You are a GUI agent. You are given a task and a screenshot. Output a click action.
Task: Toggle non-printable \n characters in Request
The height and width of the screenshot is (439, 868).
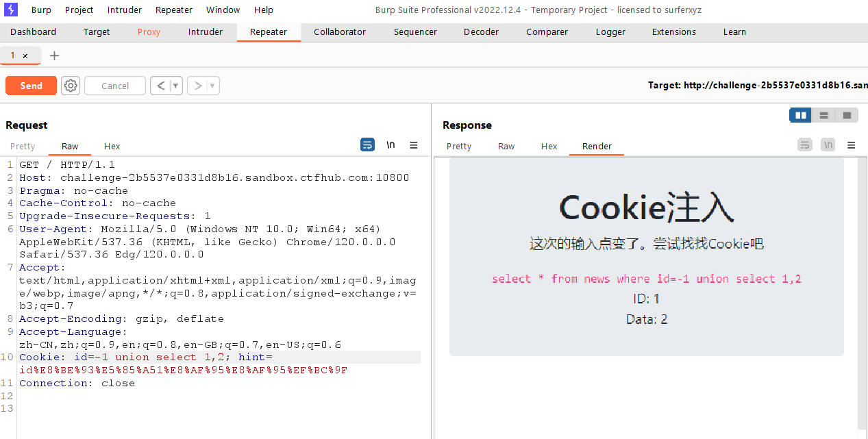[390, 145]
